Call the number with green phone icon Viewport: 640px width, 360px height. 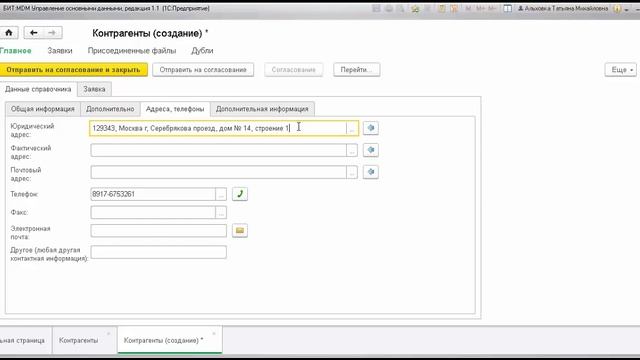[x=240, y=194]
